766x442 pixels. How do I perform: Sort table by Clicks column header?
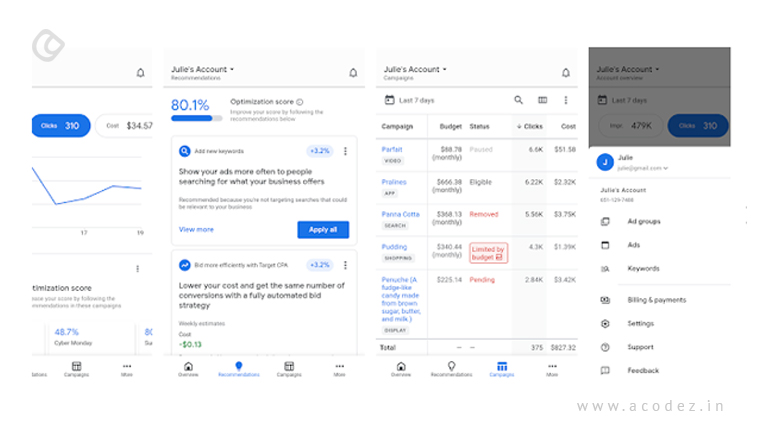[530, 126]
